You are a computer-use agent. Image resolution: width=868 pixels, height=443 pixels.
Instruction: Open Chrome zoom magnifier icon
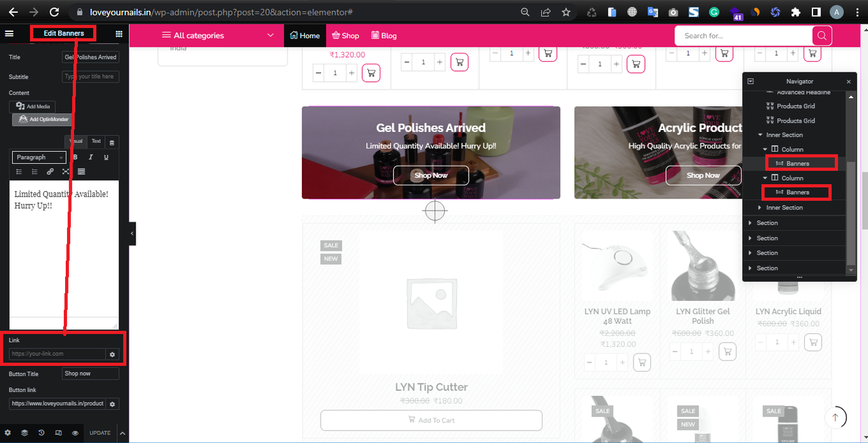coord(526,12)
